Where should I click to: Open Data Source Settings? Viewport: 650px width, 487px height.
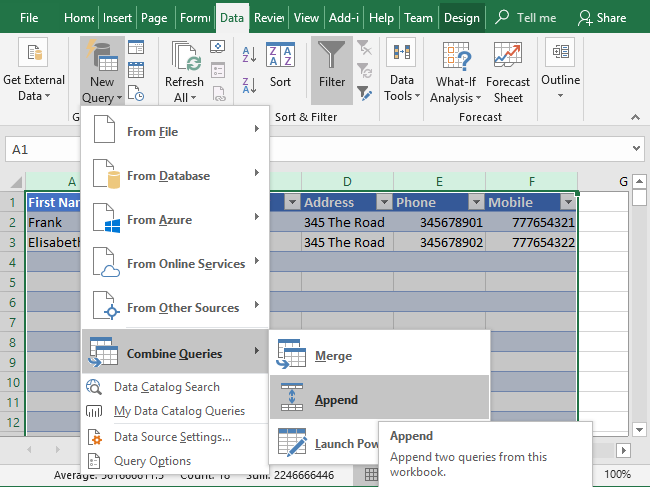click(x=175, y=437)
